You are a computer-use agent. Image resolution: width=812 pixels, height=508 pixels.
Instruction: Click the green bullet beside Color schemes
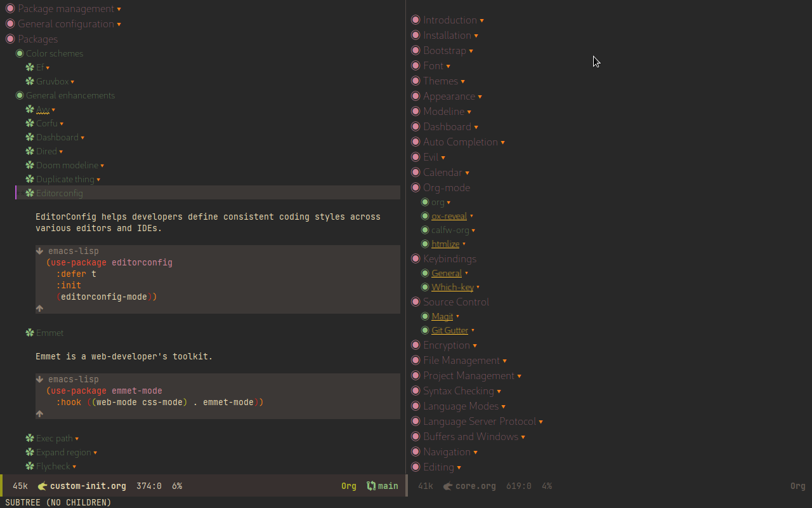pyautogui.click(x=20, y=53)
